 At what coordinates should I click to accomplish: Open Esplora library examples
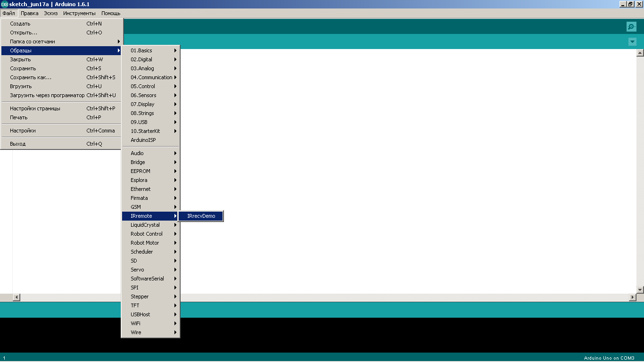click(150, 180)
